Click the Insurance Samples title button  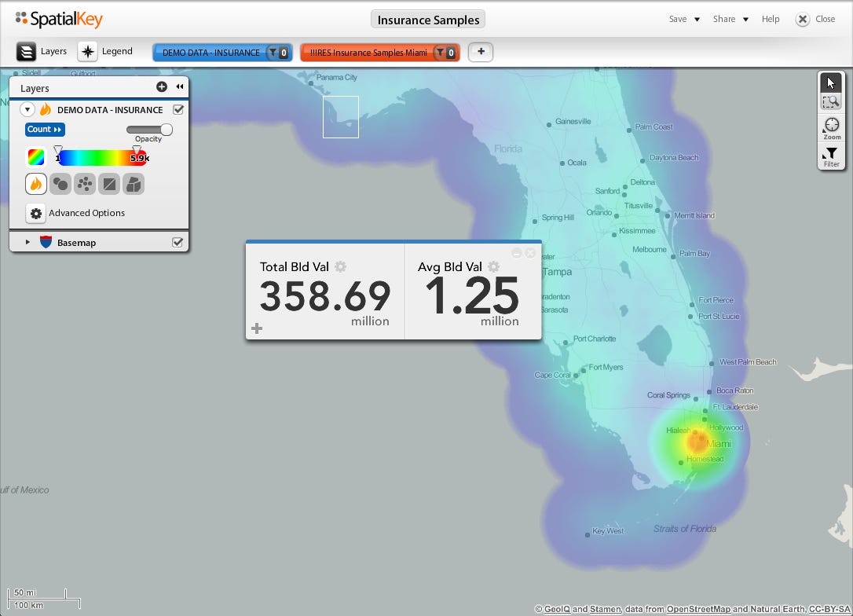[428, 20]
